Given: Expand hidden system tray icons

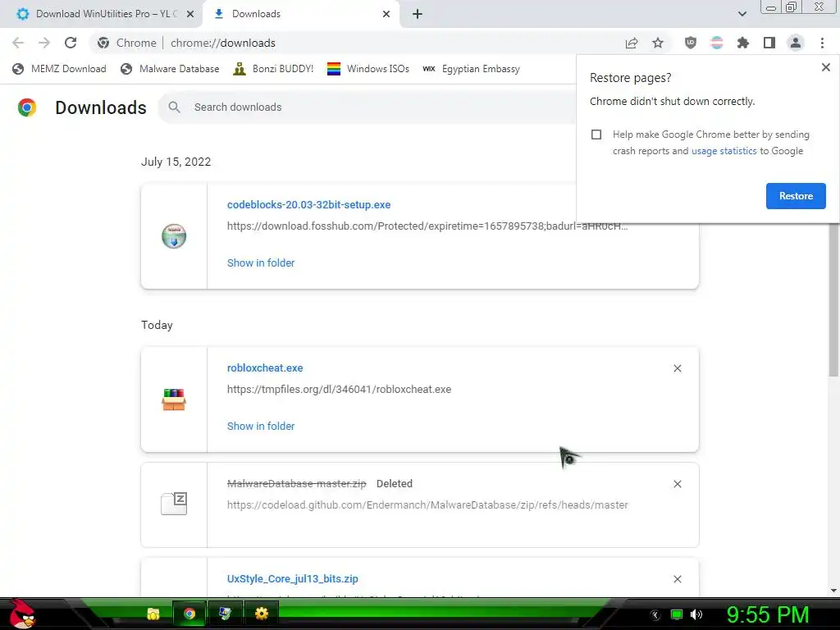Looking at the screenshot, I should 655,615.
